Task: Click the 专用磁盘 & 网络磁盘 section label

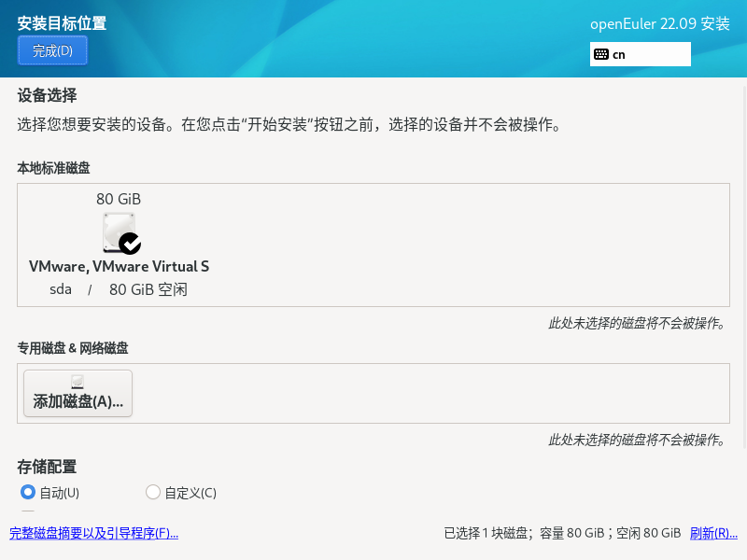Action: click(x=73, y=348)
